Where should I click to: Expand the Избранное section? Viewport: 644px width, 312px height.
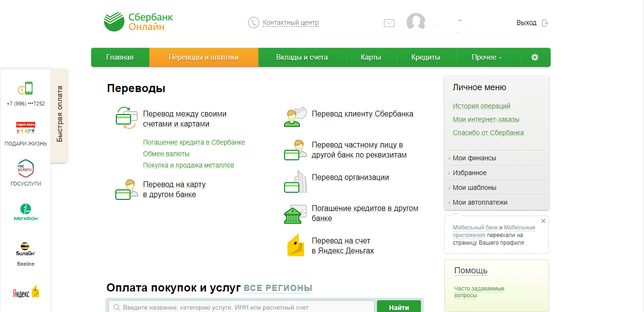click(470, 173)
